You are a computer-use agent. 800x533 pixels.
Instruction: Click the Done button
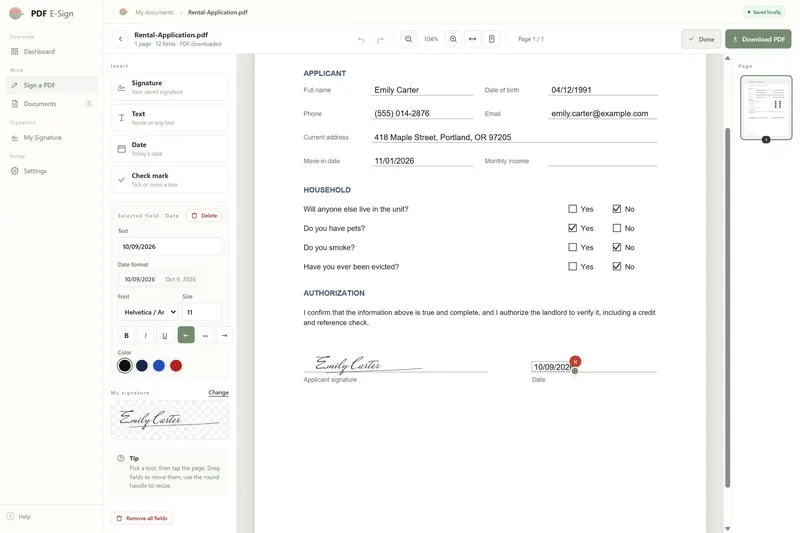(701, 39)
